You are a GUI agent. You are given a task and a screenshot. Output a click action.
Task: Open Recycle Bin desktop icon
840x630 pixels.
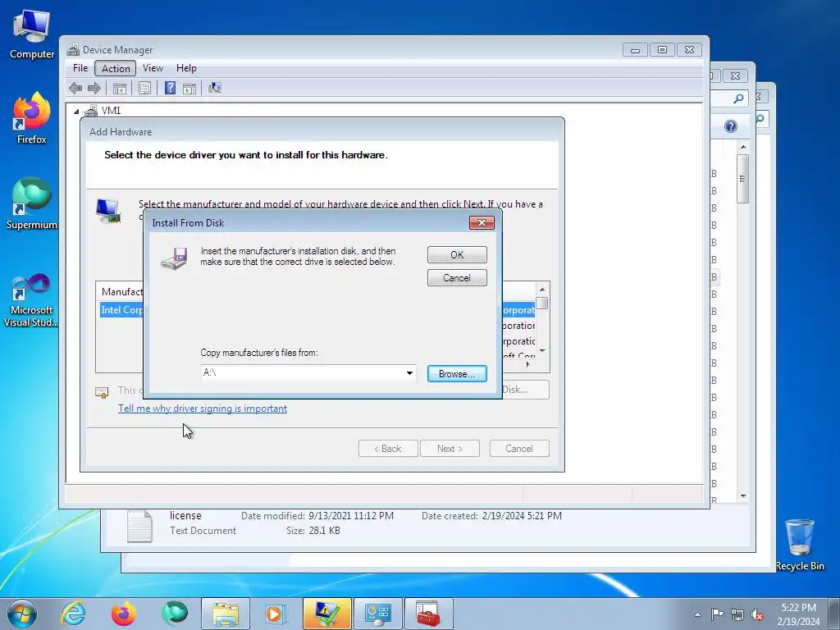(800, 546)
